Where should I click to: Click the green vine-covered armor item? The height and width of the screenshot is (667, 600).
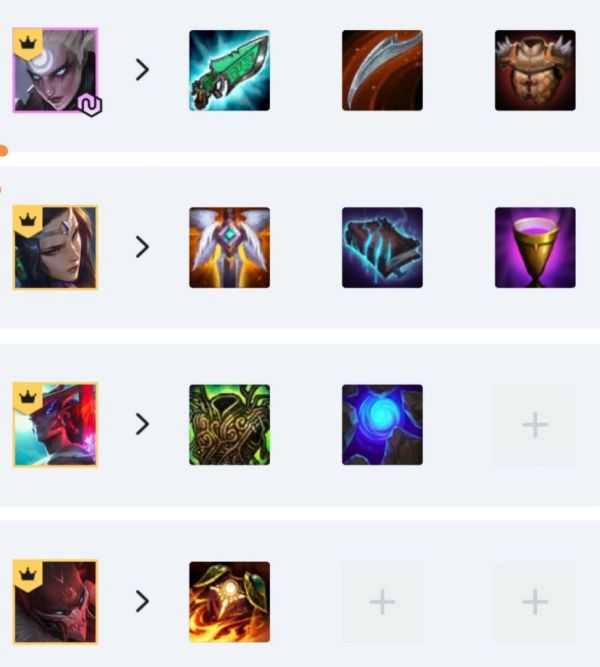(x=229, y=425)
